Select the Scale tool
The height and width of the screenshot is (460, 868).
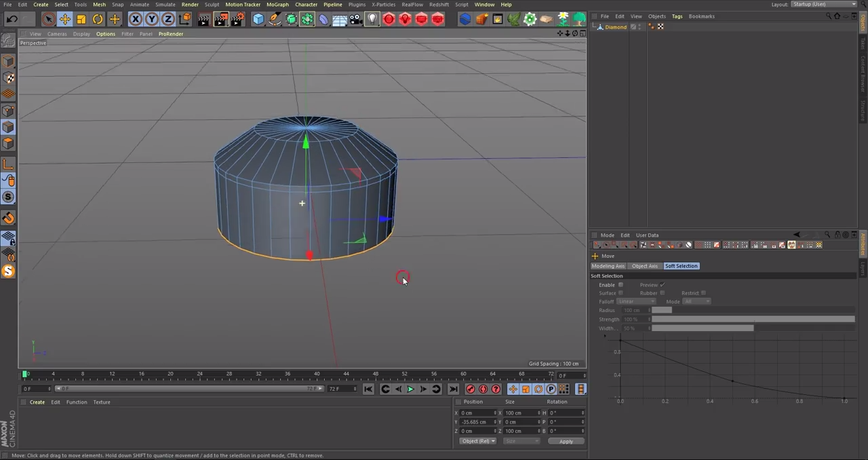(x=81, y=19)
